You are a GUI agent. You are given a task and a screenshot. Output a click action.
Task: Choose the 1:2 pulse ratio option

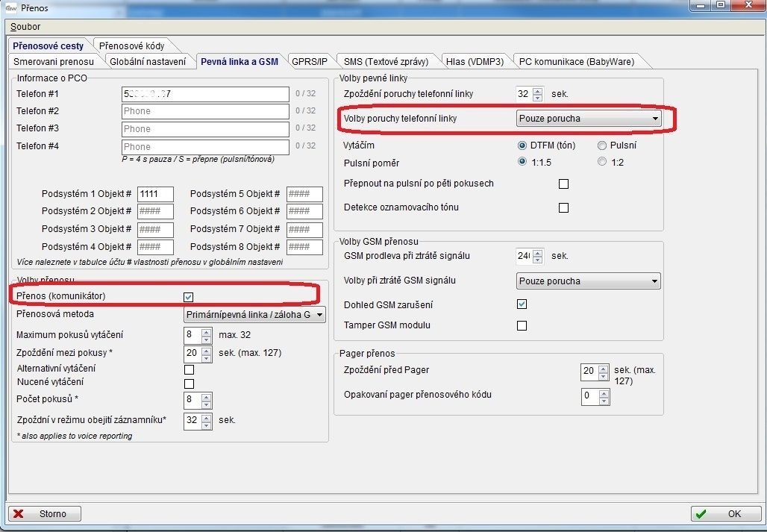pos(602,162)
